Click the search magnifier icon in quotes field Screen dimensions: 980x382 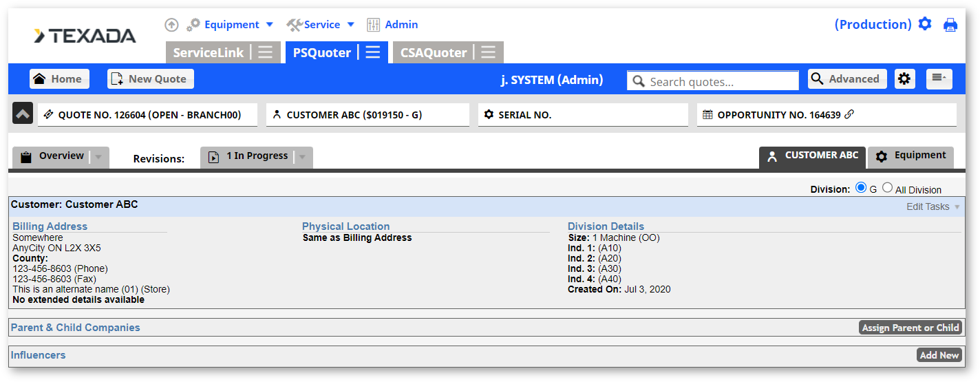(639, 81)
